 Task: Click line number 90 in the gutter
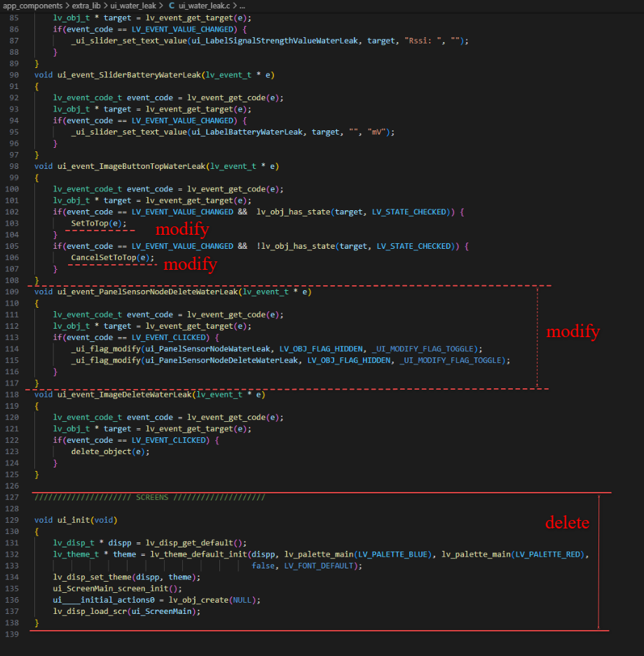14,75
